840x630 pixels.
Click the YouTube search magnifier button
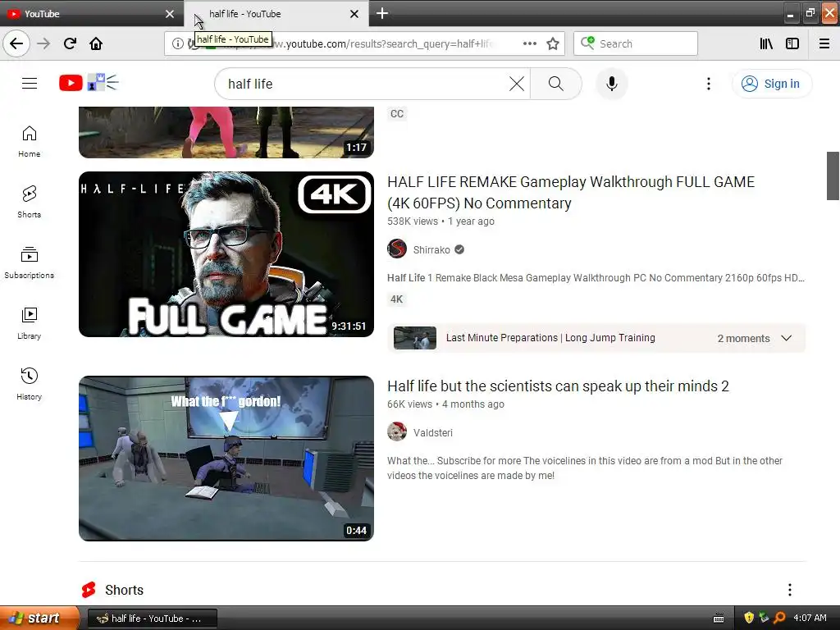(556, 84)
